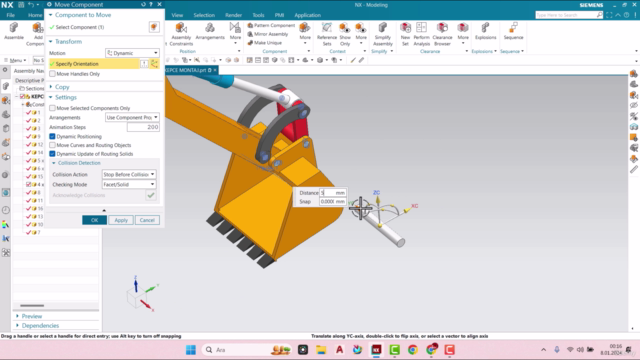The image size is (640, 360).
Task: Click the Animation Steps field
Action: point(143,127)
